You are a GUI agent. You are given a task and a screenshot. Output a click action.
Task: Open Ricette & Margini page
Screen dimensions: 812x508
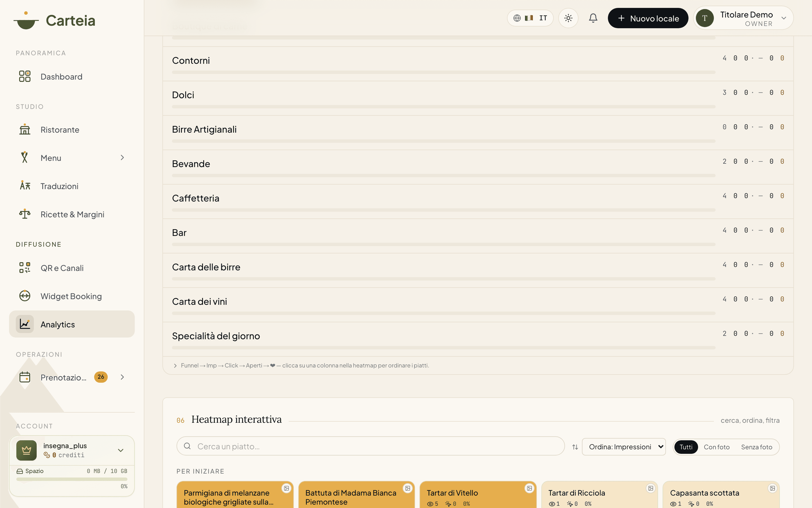(x=72, y=214)
